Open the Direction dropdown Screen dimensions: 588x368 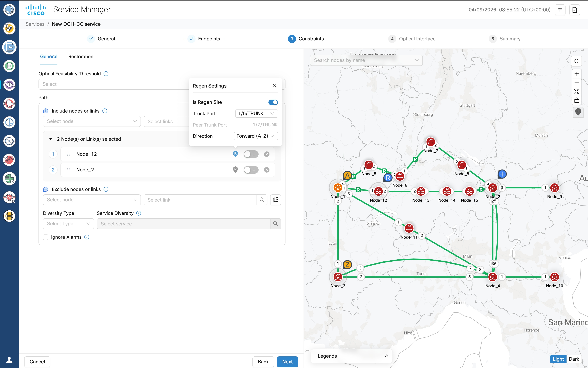(256, 136)
